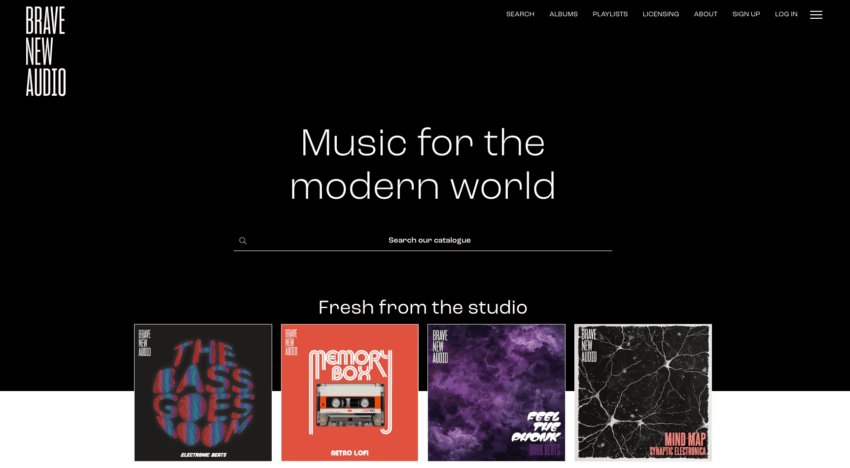Click the magnifying glass search icon
This screenshot has height=468, width=850.
tap(243, 241)
